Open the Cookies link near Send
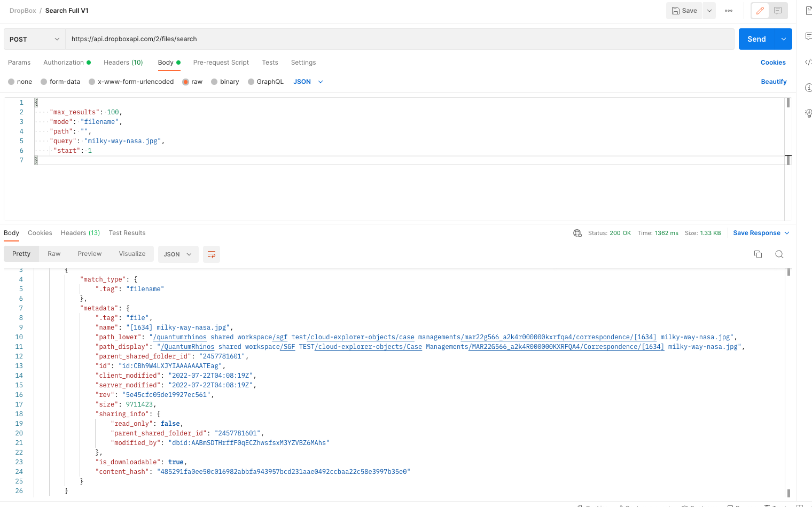 (773, 63)
